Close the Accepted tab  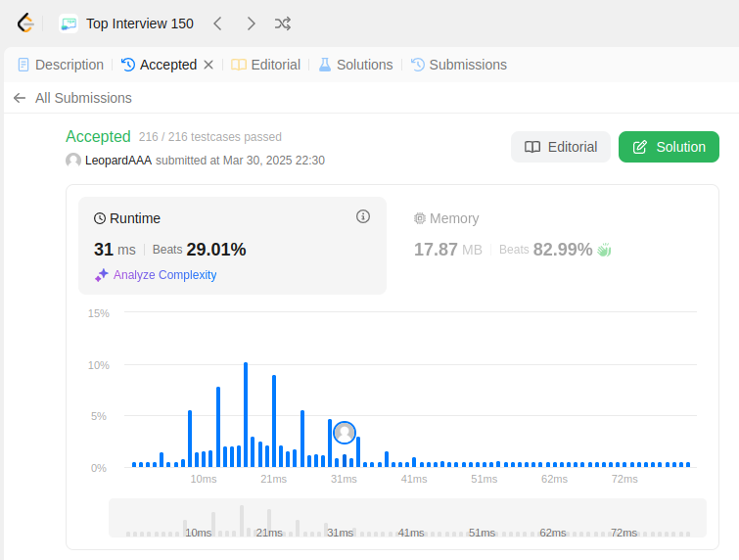click(x=208, y=65)
